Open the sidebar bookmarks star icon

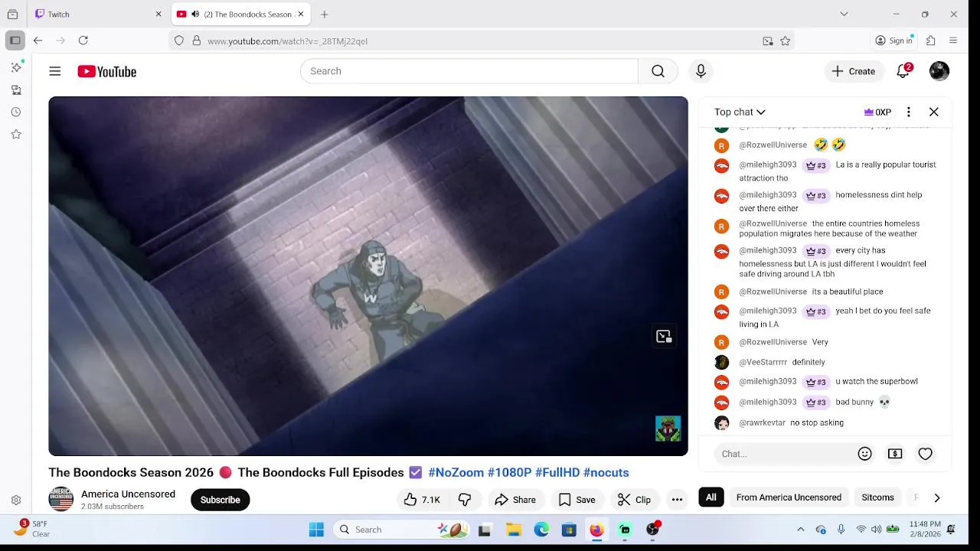16,134
